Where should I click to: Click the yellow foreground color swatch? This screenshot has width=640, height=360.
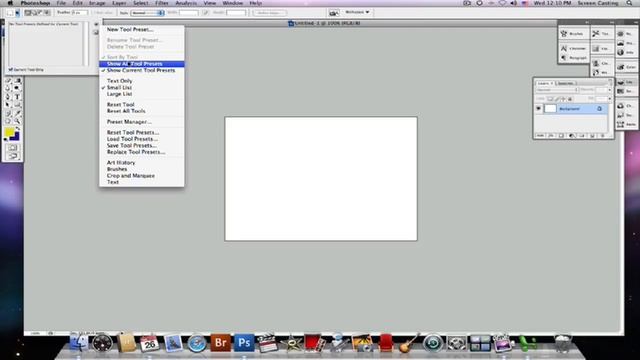(9, 132)
